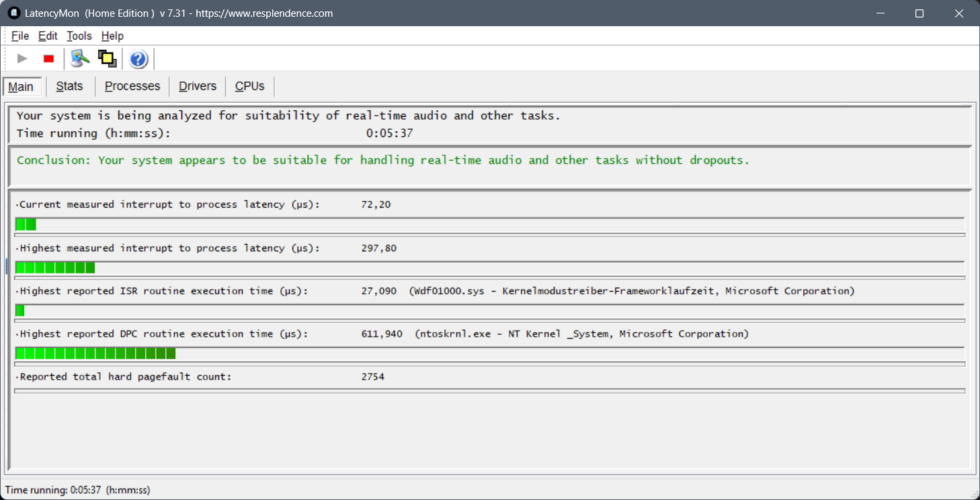This screenshot has height=500, width=980.
Task: Click the overlapping yellow squares toolbar icon
Action: click(x=107, y=59)
